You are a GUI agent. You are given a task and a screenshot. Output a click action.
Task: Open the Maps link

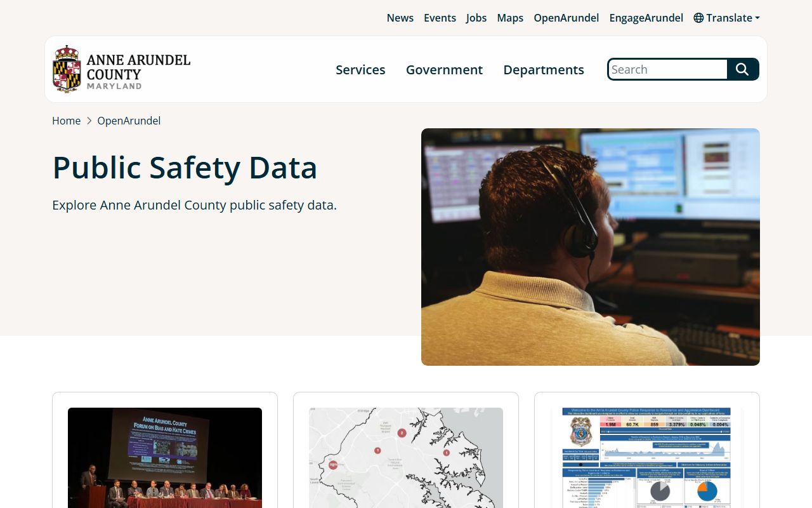point(510,18)
